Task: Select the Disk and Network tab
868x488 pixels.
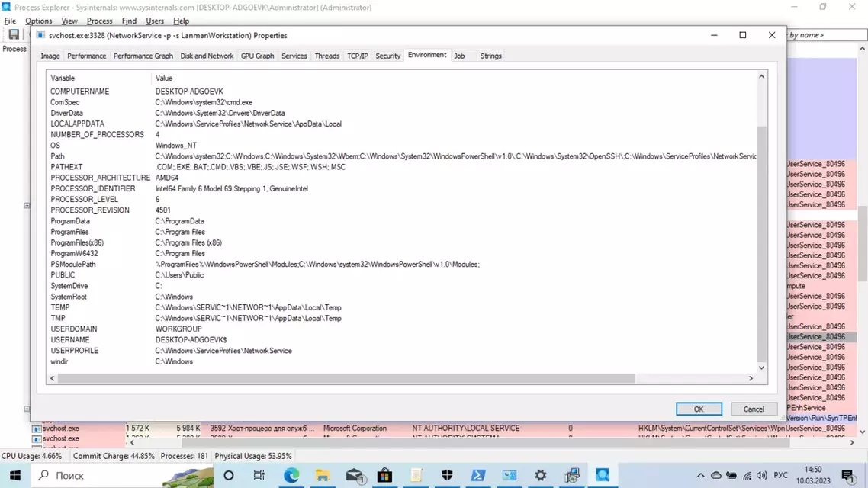Action: click(207, 56)
